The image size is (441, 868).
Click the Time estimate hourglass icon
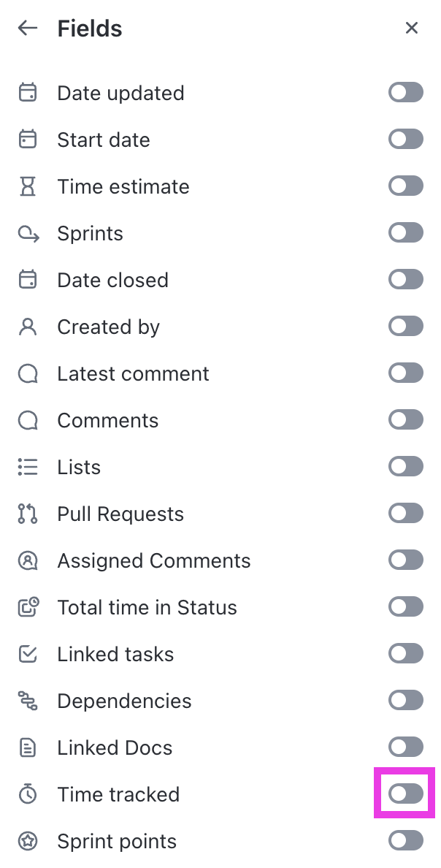click(x=28, y=186)
